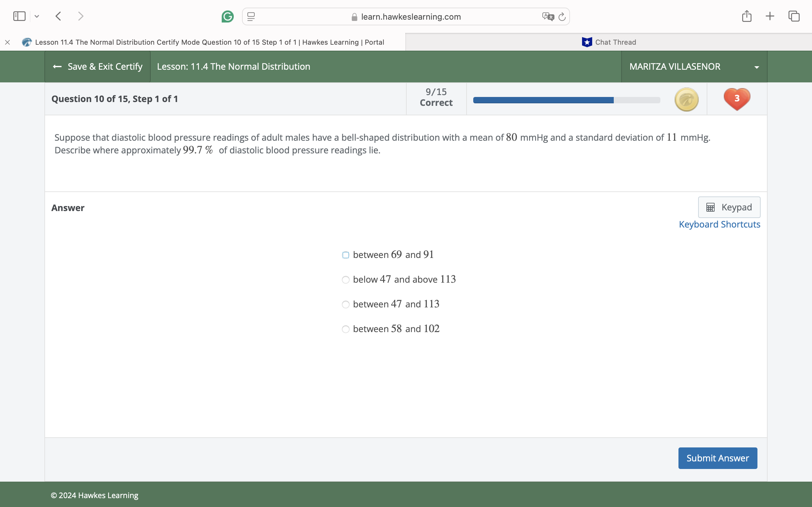Select the Hawkes Learning Lesson 11.4 tab

click(x=209, y=42)
